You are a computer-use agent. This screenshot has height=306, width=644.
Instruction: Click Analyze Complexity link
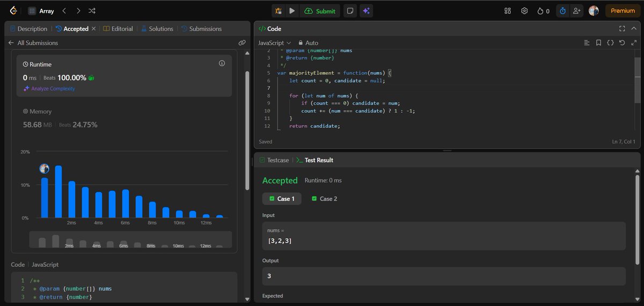coord(49,89)
